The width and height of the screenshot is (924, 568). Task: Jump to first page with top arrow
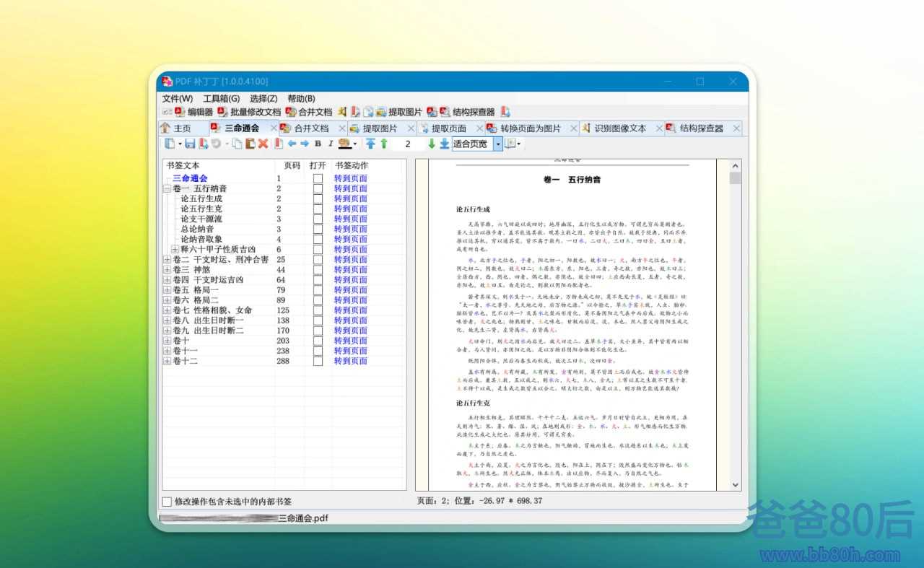[370, 144]
